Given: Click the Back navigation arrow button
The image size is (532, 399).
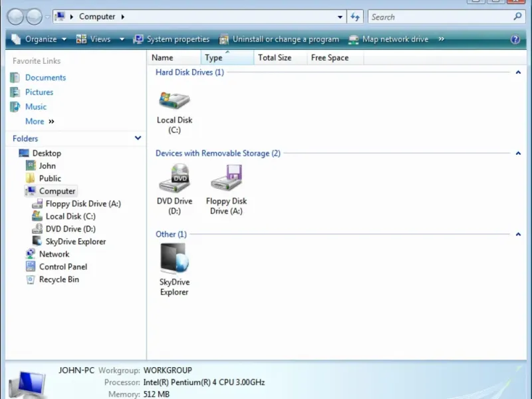Looking at the screenshot, I should click(15, 17).
